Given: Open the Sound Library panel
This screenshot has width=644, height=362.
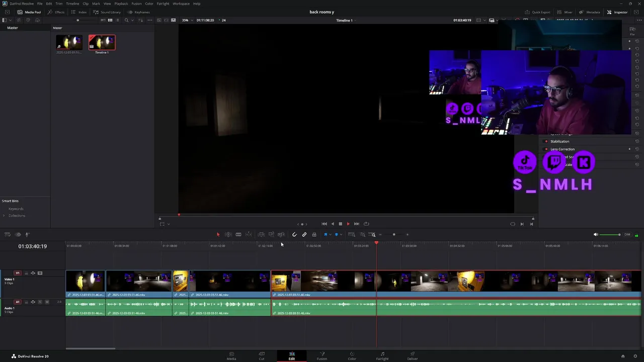Looking at the screenshot, I should point(107,12).
